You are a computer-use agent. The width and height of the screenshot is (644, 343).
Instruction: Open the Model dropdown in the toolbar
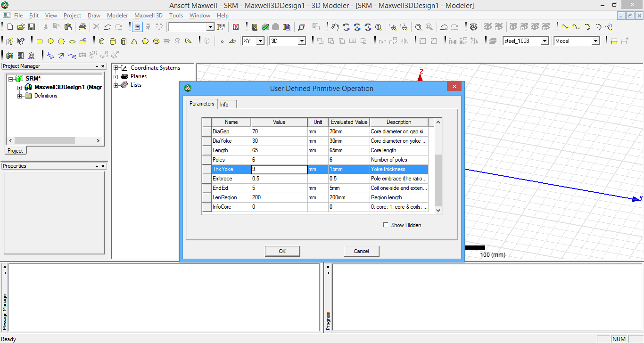pos(595,41)
